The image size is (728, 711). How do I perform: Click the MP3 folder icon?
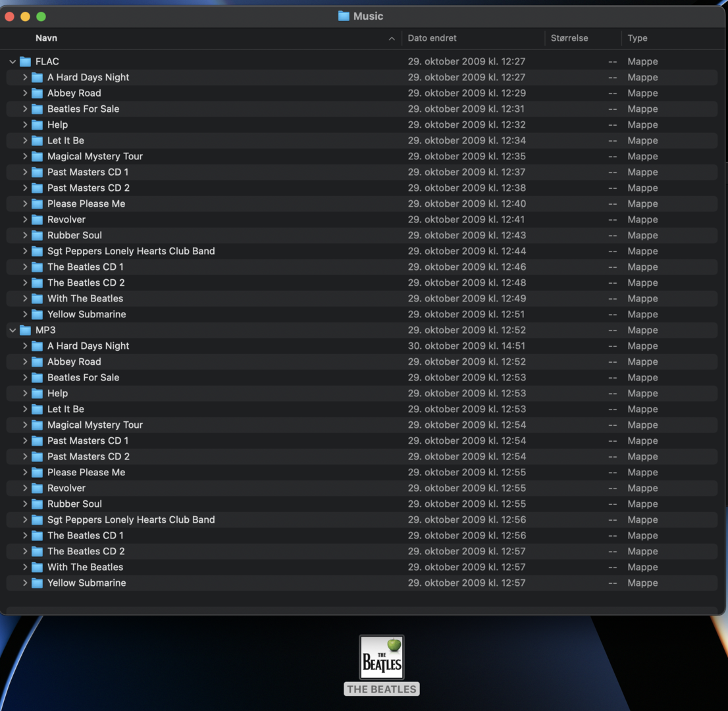click(x=26, y=330)
